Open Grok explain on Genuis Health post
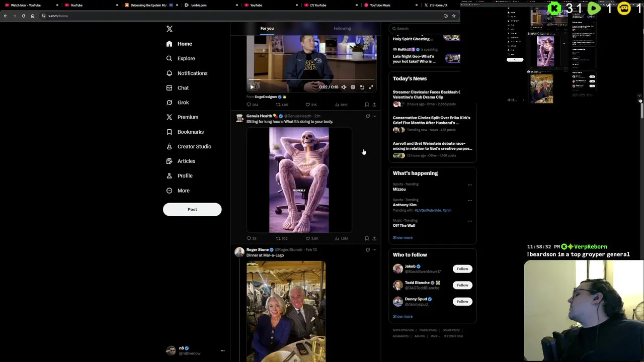Screen dimensions: 644x362 [x=367, y=116]
